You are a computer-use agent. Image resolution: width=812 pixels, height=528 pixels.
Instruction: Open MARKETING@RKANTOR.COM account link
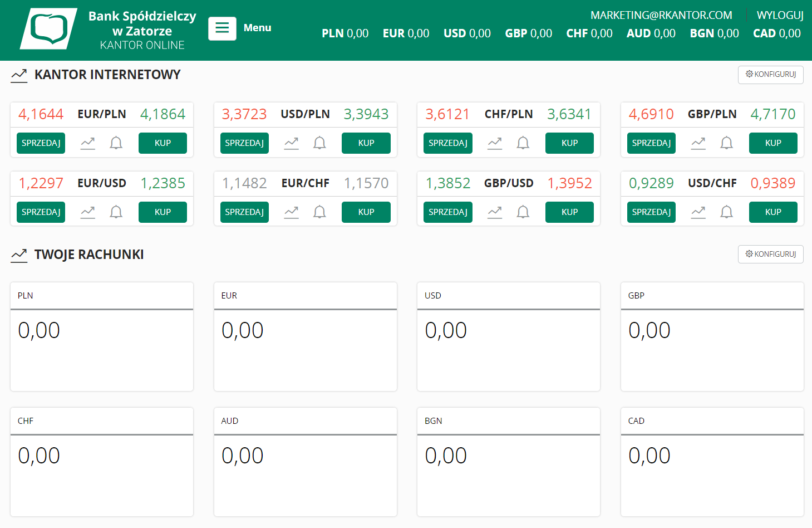point(661,15)
